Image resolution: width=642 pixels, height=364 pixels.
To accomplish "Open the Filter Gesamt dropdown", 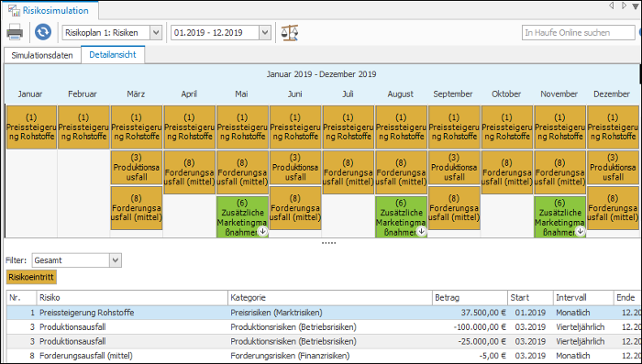I will pos(116,260).
